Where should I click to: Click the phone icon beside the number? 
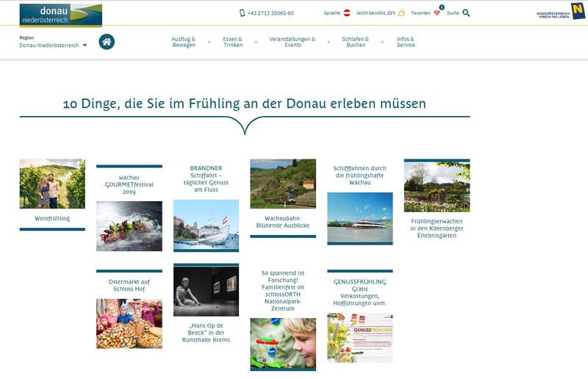[242, 13]
